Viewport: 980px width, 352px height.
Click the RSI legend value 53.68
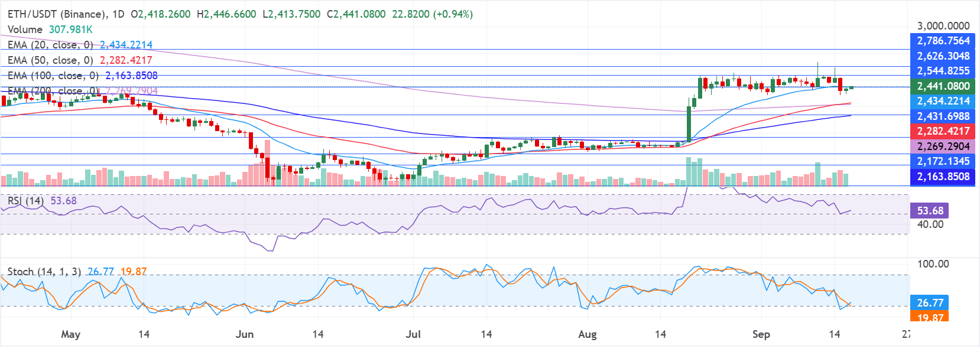pyautogui.click(x=63, y=201)
